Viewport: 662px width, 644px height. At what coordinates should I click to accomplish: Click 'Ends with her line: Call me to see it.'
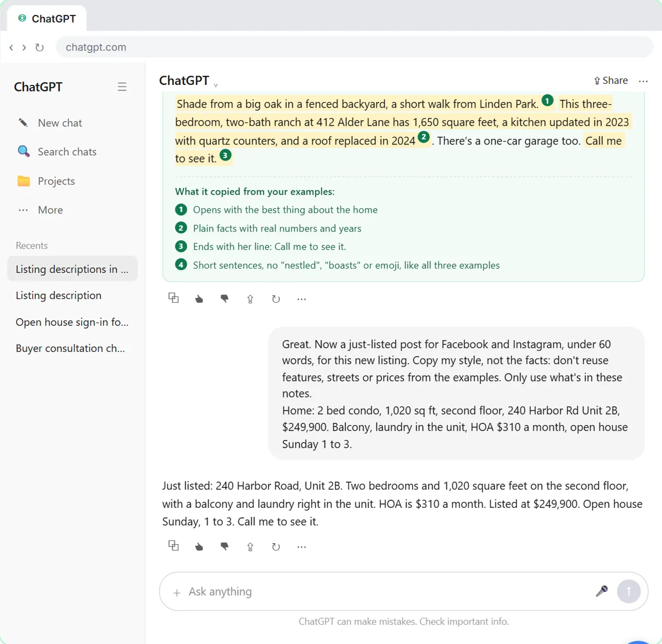click(270, 246)
